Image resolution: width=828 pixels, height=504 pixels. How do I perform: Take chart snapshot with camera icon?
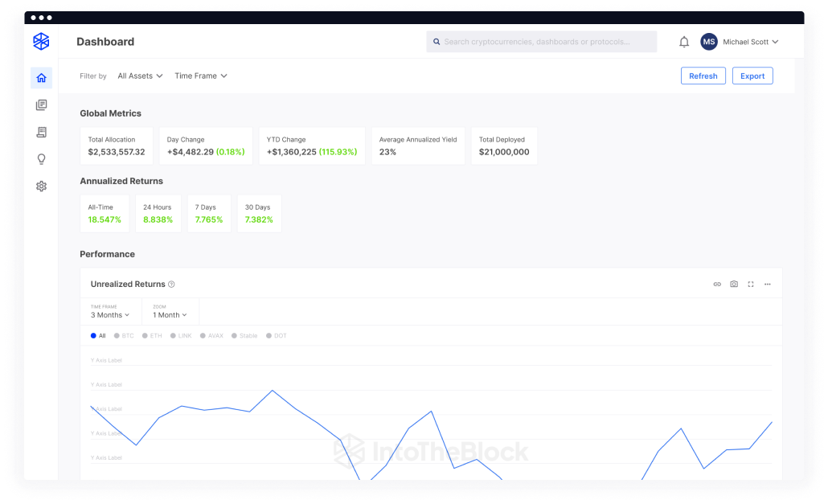[x=734, y=284]
